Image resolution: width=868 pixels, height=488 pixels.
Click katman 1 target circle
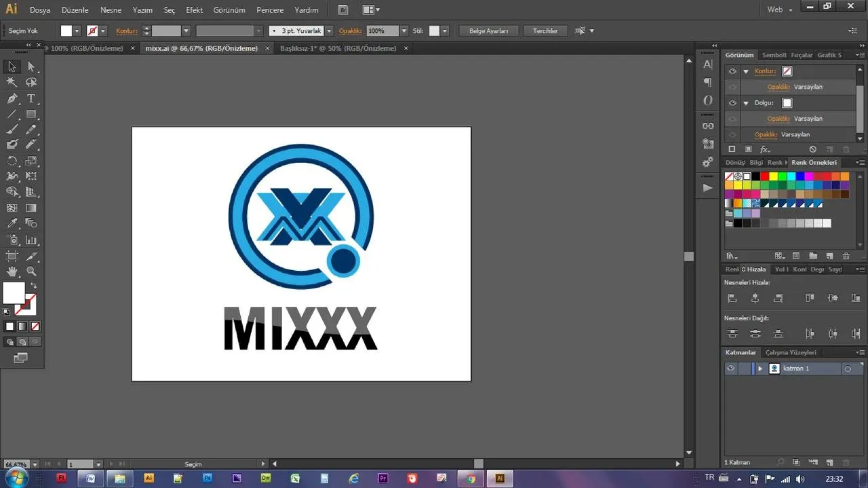pyautogui.click(x=847, y=369)
